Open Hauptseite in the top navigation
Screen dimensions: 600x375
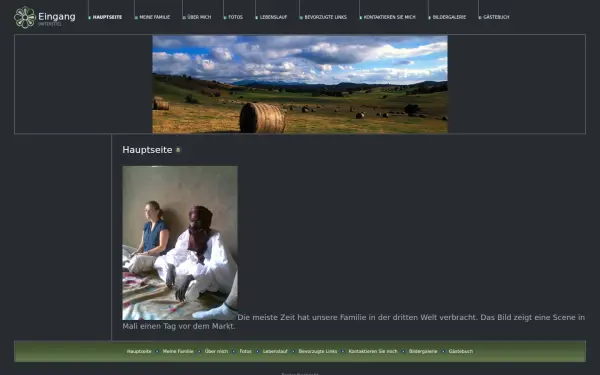107,17
